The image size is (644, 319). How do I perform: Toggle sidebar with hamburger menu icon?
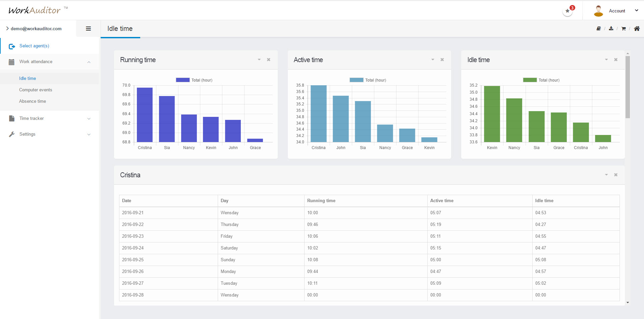click(x=89, y=29)
